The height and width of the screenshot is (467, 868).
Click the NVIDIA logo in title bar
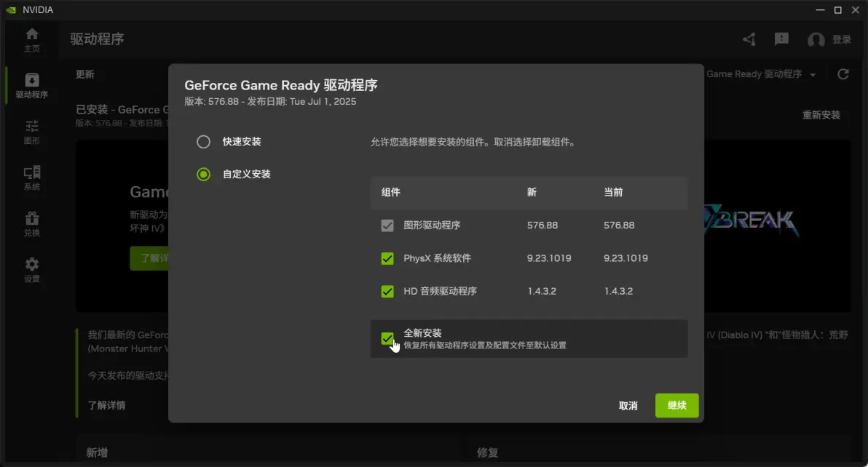coord(11,10)
